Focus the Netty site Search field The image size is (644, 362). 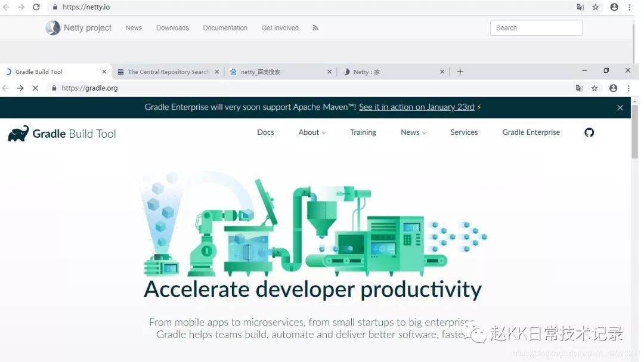coord(536,27)
